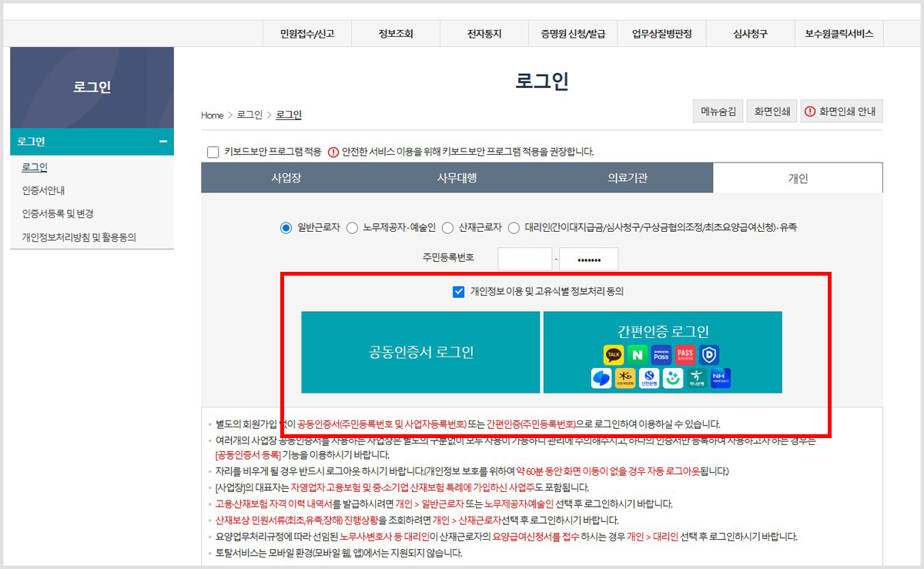The image size is (924, 569).
Task: Select KakaoTalk simplified login icon
Action: [613, 354]
